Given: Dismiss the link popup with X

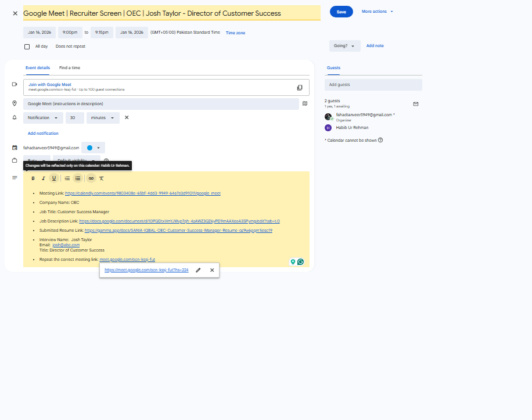Looking at the screenshot, I should 212,270.
